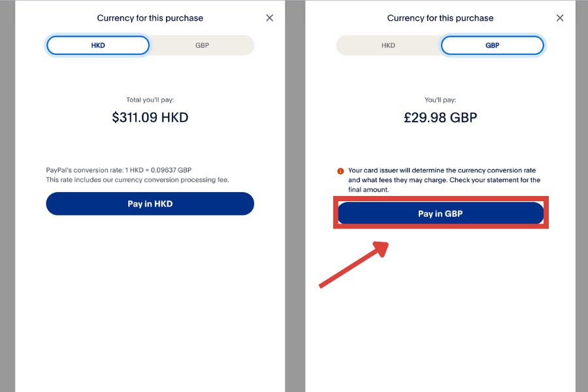
Task: Close the dialog showing $311.09 HKD total
Action: (269, 18)
